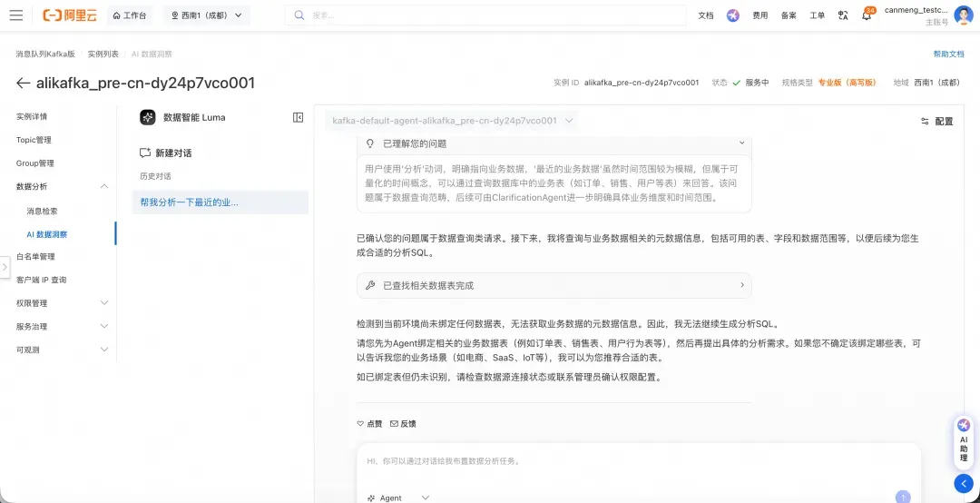
Task: Click the Alibaba Cloud logo
Action: (70, 15)
